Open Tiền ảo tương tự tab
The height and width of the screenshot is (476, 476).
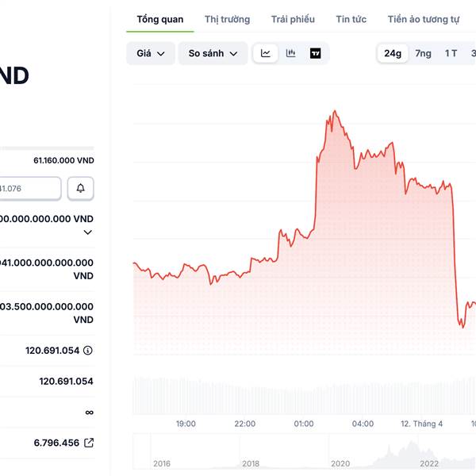coord(423,19)
